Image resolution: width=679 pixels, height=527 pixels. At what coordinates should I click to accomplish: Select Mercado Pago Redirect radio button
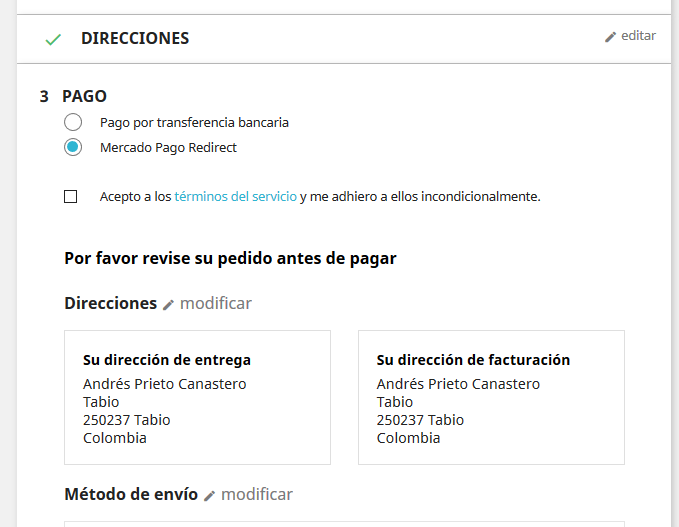[73, 147]
